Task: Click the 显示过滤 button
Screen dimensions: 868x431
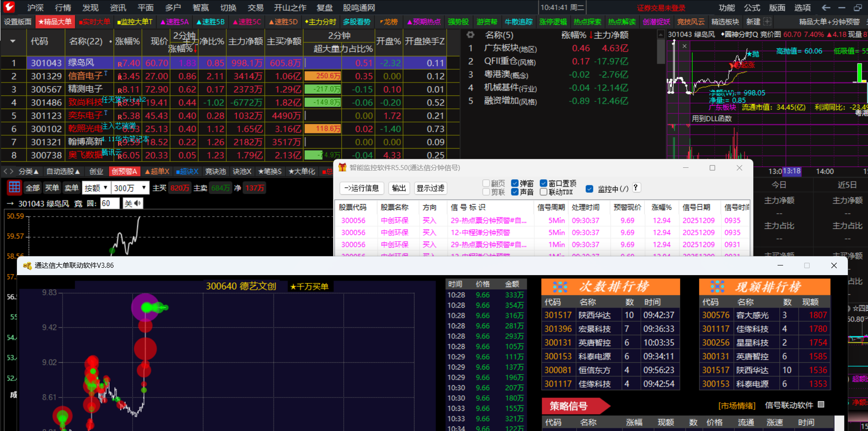Action: 430,188
